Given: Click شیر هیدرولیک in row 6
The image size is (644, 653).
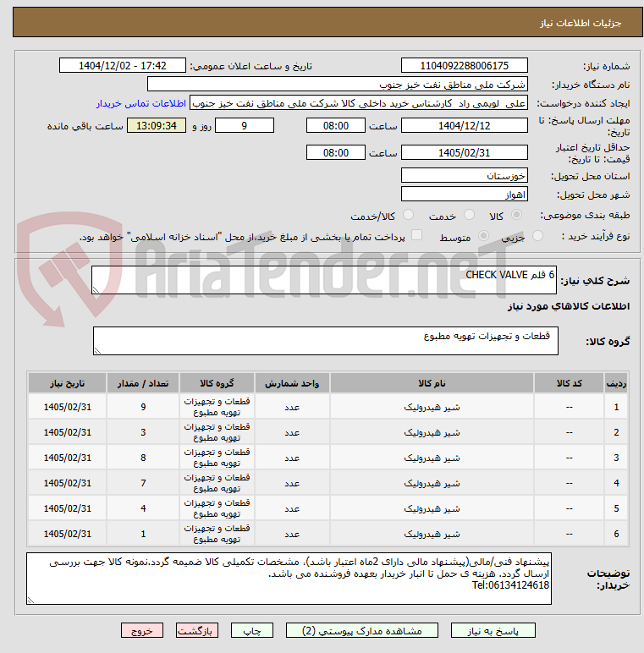Looking at the screenshot, I should [x=432, y=534].
